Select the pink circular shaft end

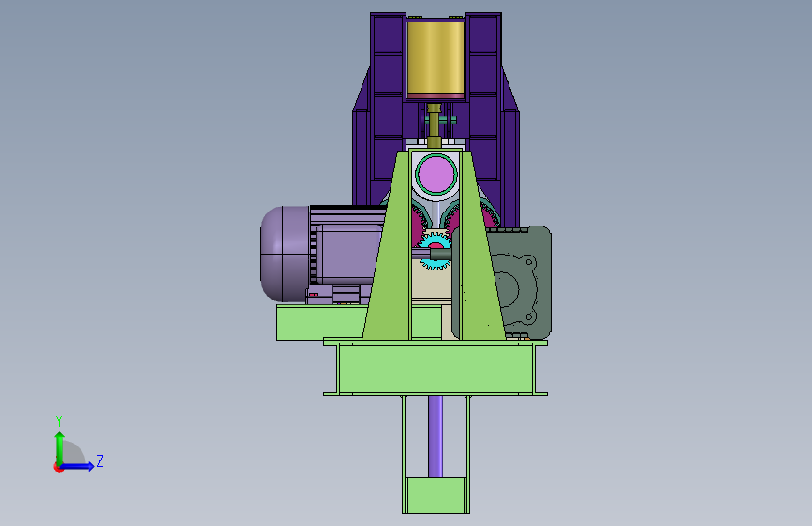436,174
